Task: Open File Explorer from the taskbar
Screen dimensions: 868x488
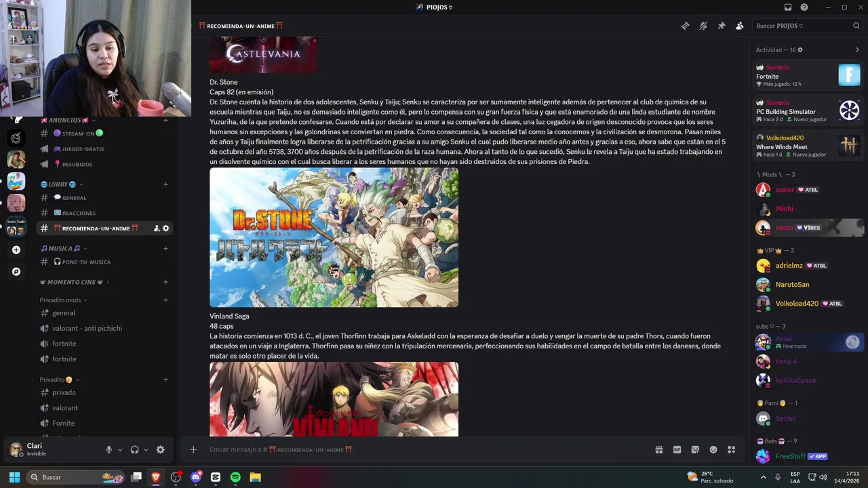Action: coord(255,477)
